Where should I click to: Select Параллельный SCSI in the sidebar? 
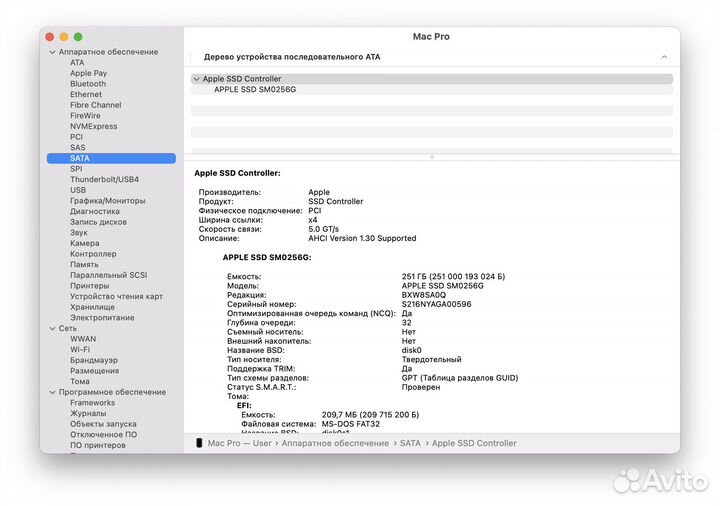(x=108, y=275)
